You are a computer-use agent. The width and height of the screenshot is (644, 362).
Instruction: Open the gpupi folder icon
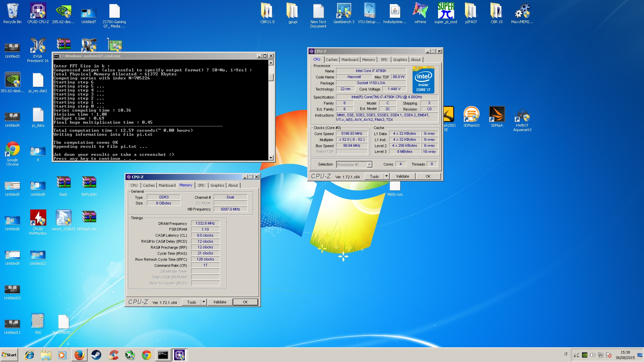293,13
